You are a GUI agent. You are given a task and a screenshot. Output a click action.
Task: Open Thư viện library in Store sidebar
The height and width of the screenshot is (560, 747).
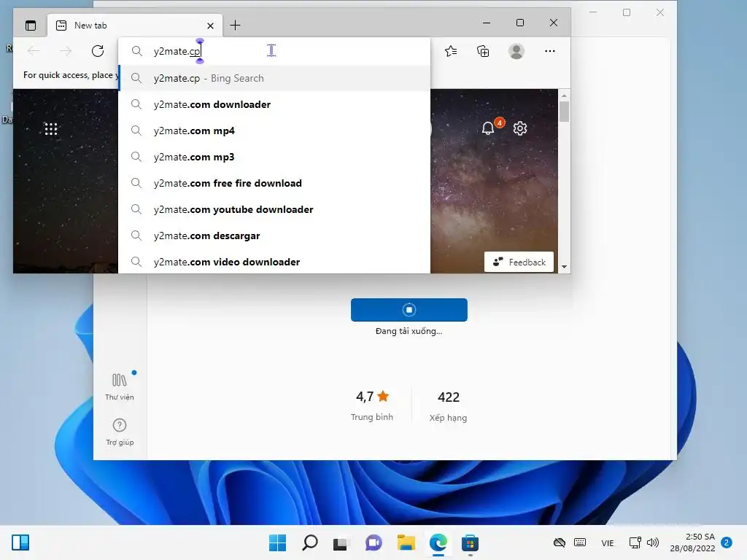pos(120,386)
